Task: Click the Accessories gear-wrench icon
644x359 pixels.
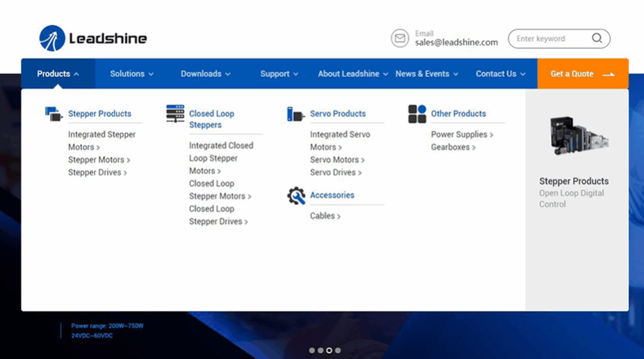Action: (296, 196)
